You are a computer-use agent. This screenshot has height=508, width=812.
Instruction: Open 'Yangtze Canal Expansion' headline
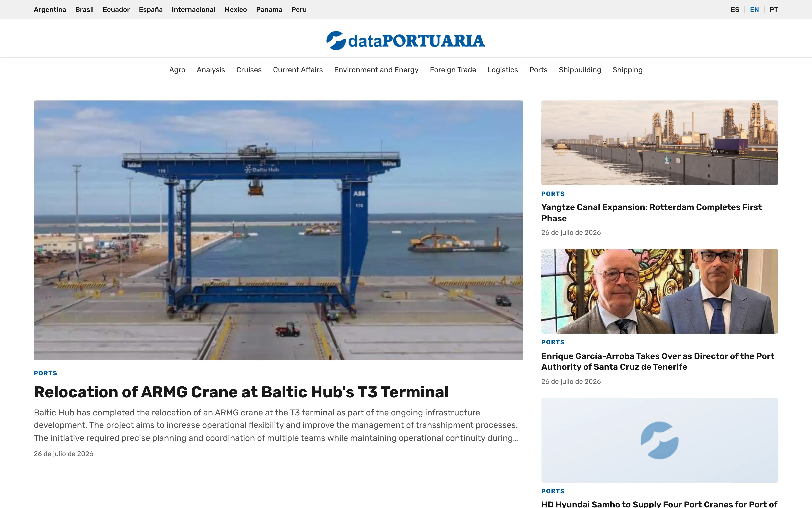point(651,213)
